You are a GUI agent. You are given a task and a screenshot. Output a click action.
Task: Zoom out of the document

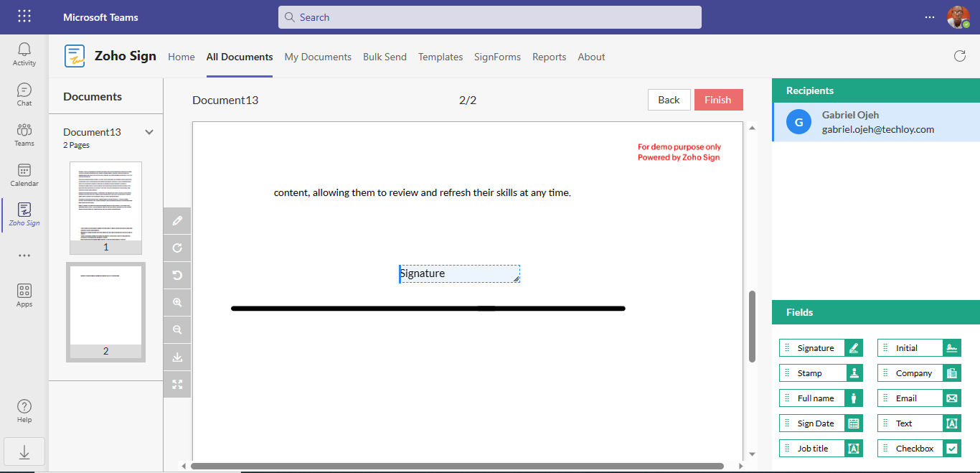point(177,330)
